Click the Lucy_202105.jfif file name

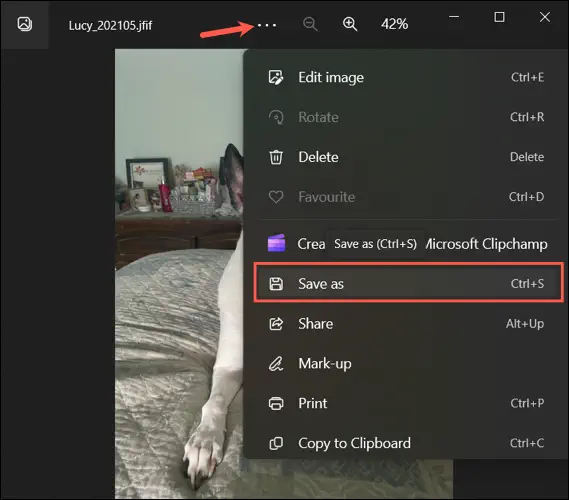pos(110,25)
